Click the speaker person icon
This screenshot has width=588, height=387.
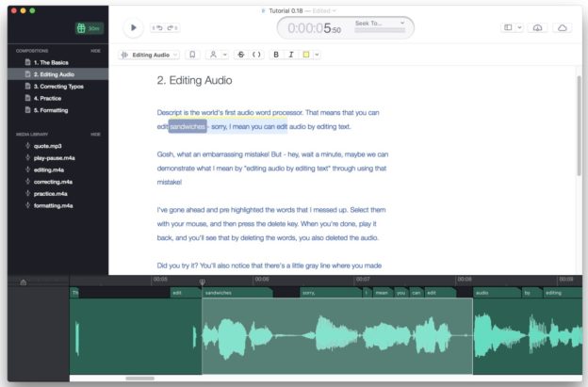tap(213, 55)
